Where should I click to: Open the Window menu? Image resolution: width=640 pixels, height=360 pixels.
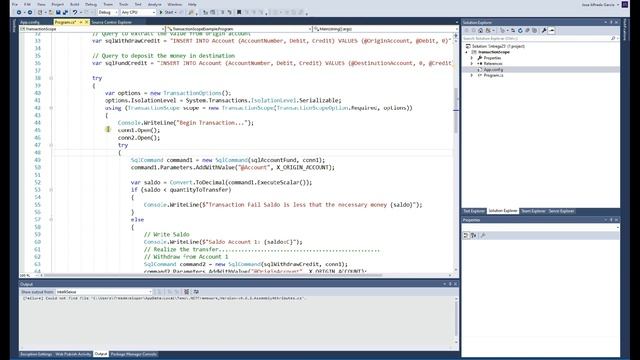174,4
